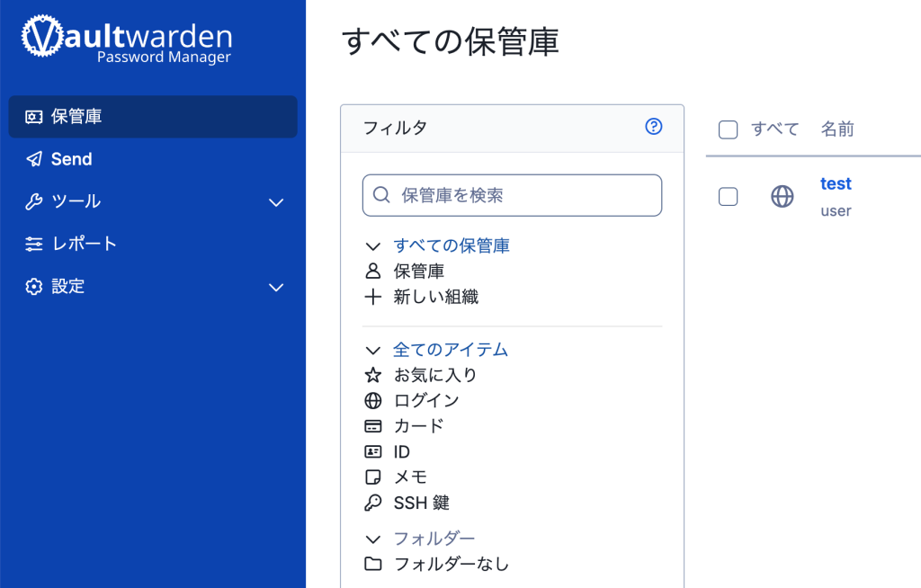Image resolution: width=921 pixels, height=588 pixels.
Task: Expand the 設定 sidebar chevron
Action: (x=276, y=288)
